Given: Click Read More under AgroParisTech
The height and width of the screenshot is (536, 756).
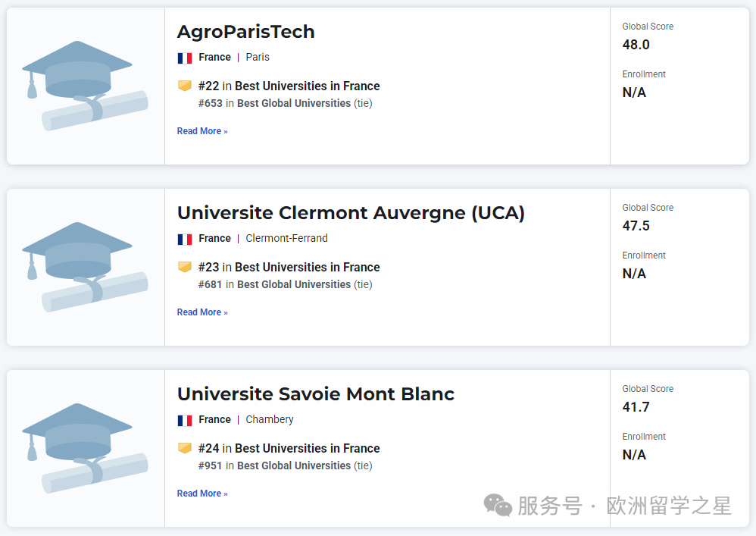Looking at the screenshot, I should point(202,131).
